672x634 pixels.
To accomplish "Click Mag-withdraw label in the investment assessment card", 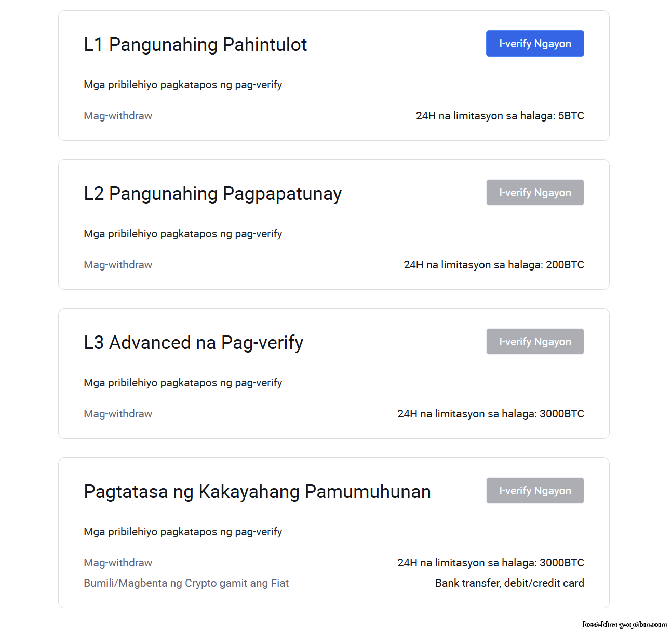I will click(x=118, y=563).
